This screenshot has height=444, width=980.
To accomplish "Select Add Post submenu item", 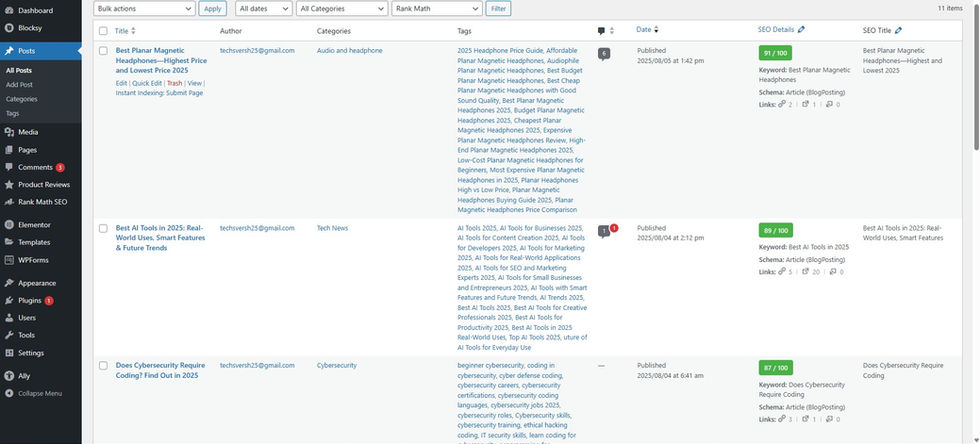I will (19, 85).
